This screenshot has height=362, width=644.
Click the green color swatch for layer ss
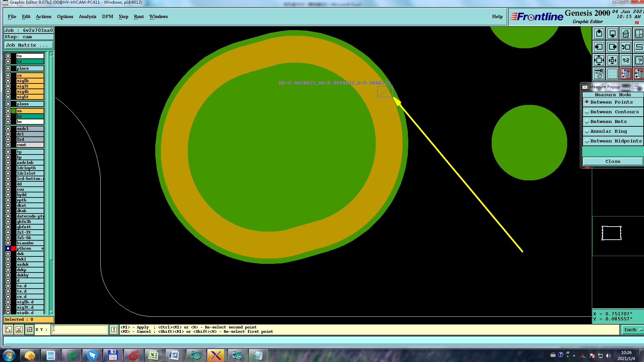(x=13, y=111)
